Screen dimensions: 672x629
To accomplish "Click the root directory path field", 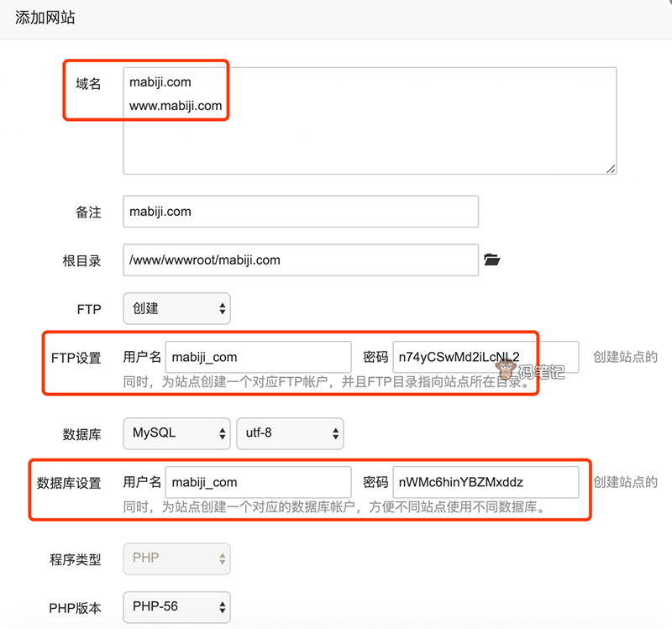I will click(300, 260).
